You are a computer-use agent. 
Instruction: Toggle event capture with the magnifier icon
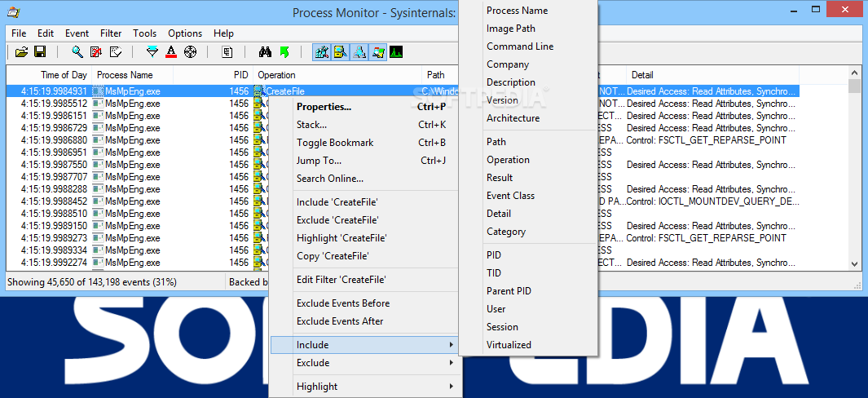coord(77,52)
